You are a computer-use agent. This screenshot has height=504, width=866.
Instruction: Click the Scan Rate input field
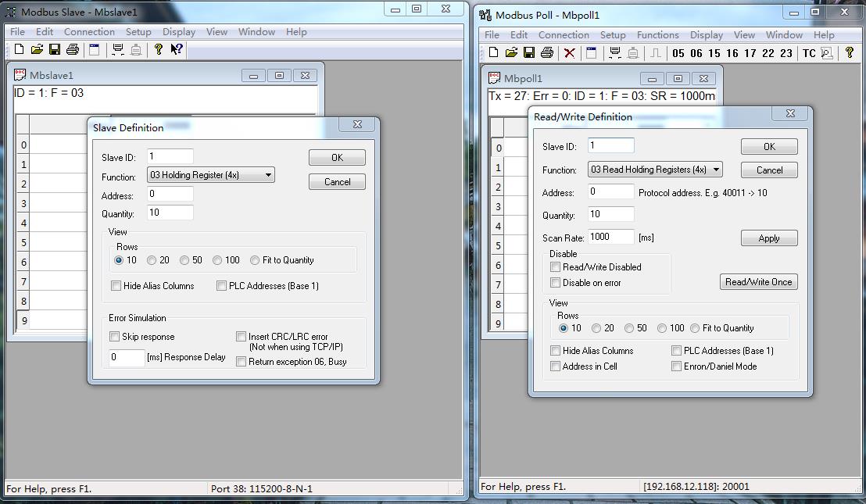pos(610,237)
